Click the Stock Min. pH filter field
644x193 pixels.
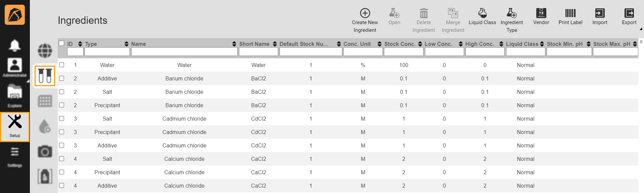coord(569,52)
